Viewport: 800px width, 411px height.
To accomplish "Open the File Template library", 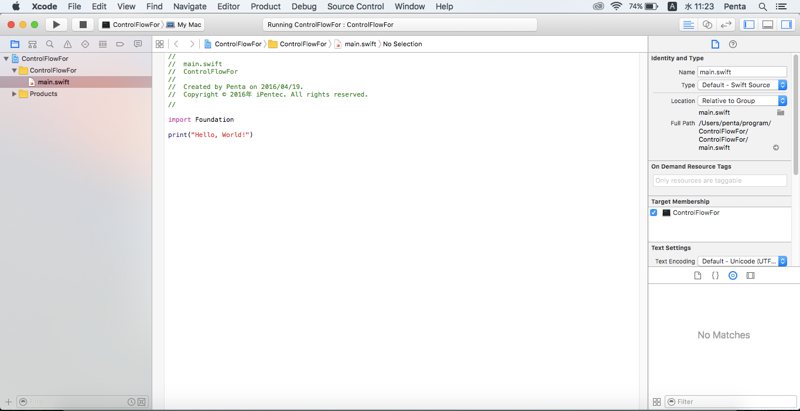I will [x=697, y=275].
